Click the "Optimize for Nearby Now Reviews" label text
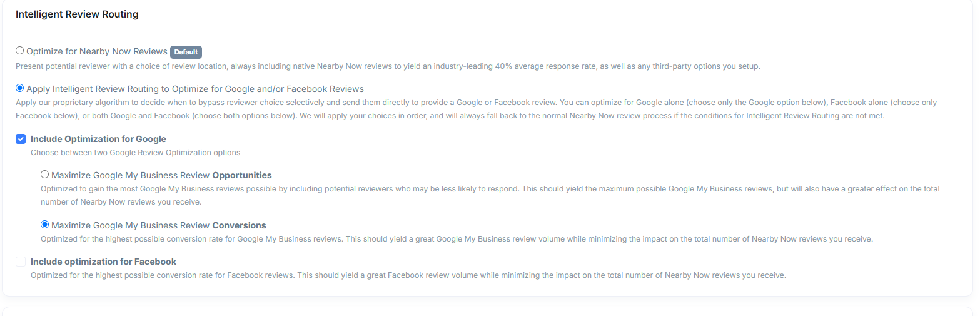The width and height of the screenshot is (980, 316). 97,51
